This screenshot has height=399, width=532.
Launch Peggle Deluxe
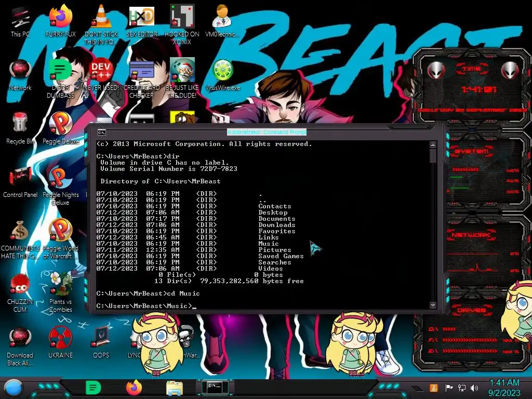point(60,129)
